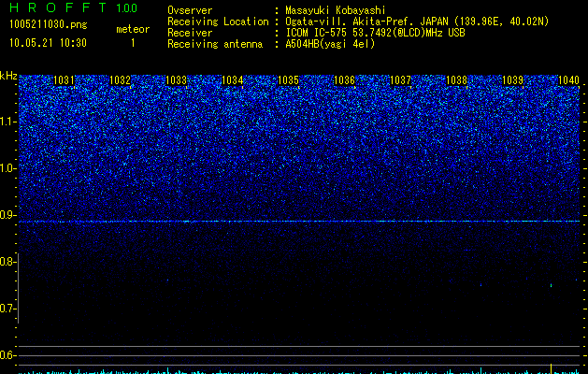The image size is (588, 374).
Task: Click the Ogata-vill. Akita-Pref. JAPAN location text
Action: (x=417, y=22)
